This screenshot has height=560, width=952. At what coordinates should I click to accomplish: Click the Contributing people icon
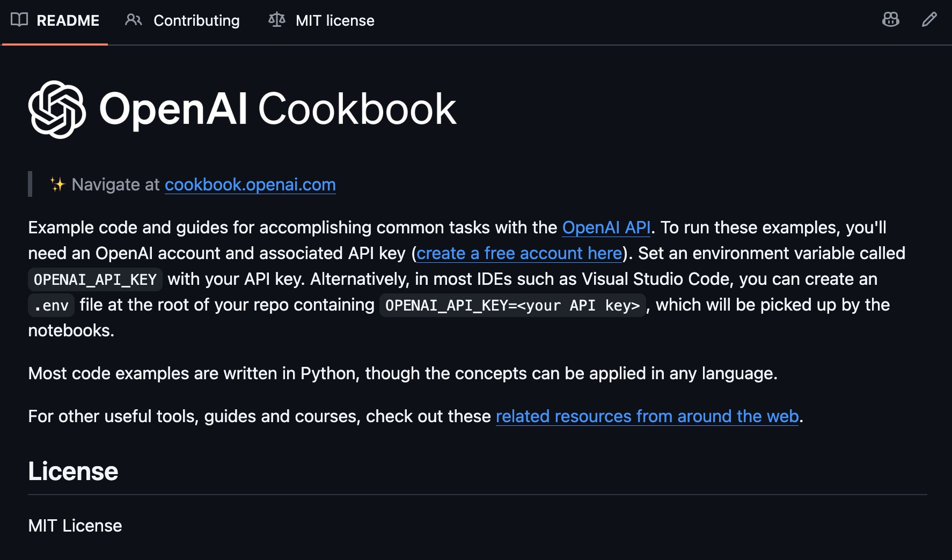[x=133, y=20]
